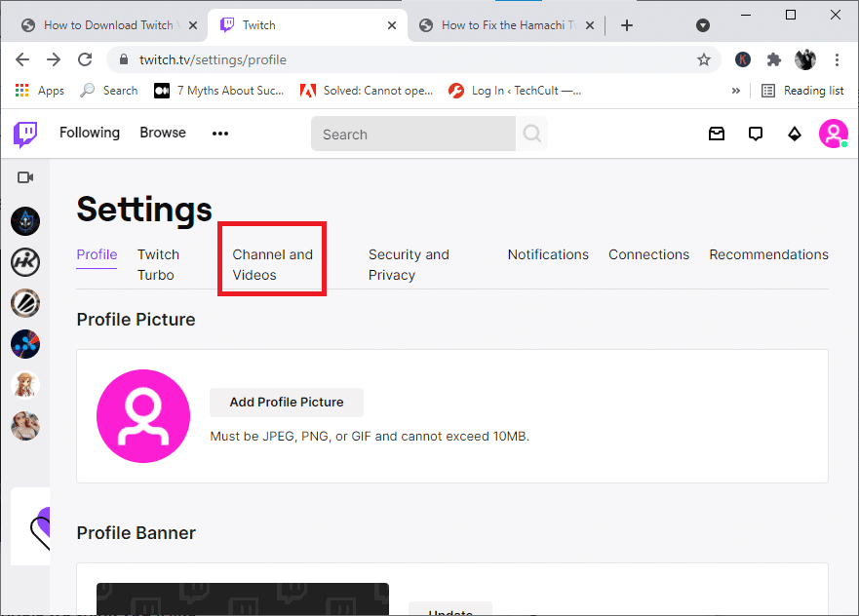This screenshot has width=859, height=616.
Task: Switch to 'How to Download Twitch' tab
Action: coord(107,25)
